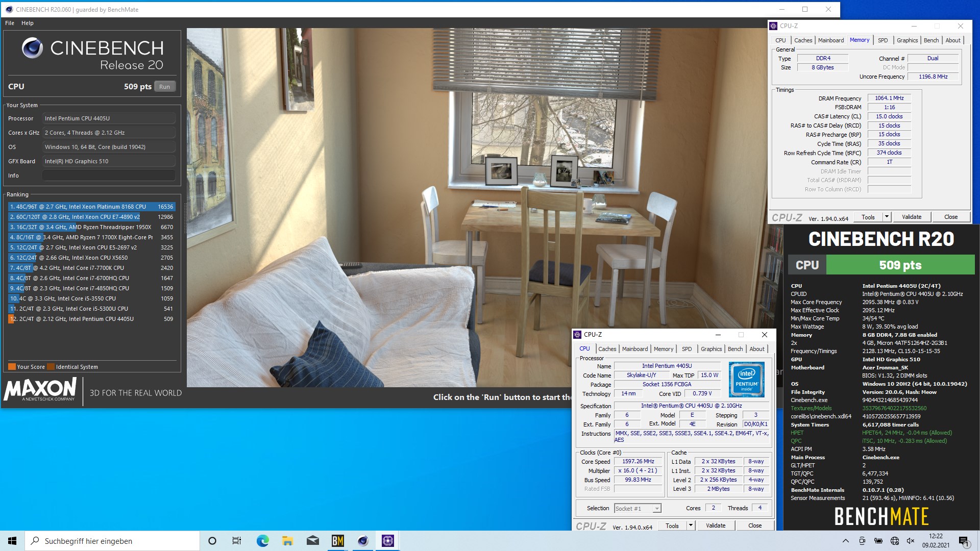The image size is (980, 551).
Task: Open SPD tab in the upper CPU-Z window
Action: (x=883, y=40)
